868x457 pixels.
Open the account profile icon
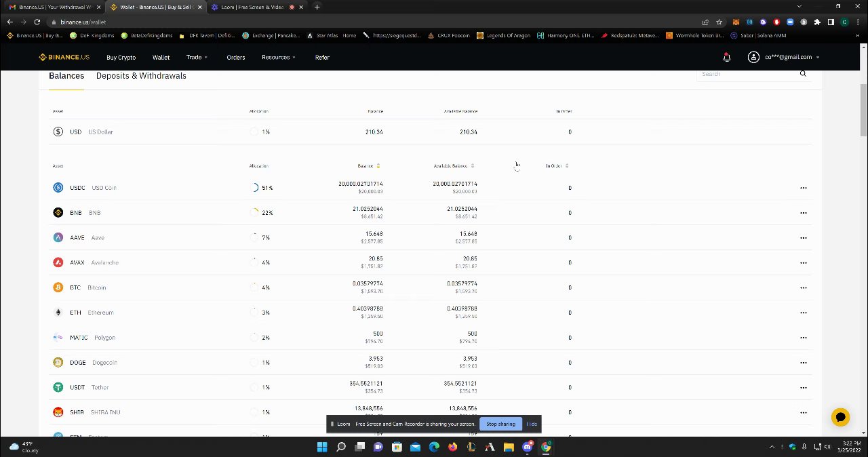[x=753, y=57]
